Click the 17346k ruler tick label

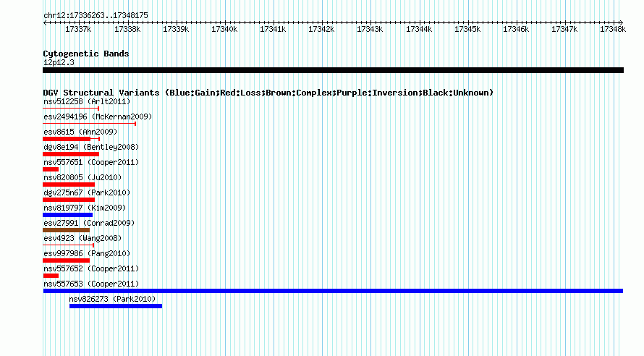point(516,29)
